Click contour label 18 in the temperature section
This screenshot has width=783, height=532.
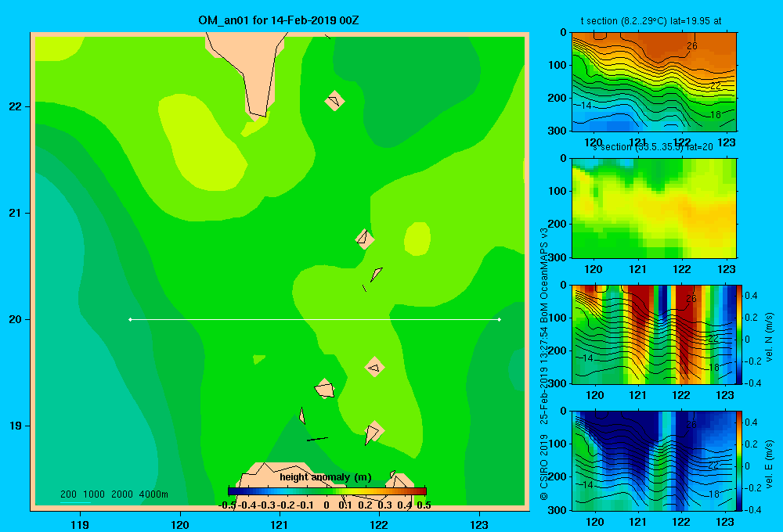pyautogui.click(x=716, y=115)
